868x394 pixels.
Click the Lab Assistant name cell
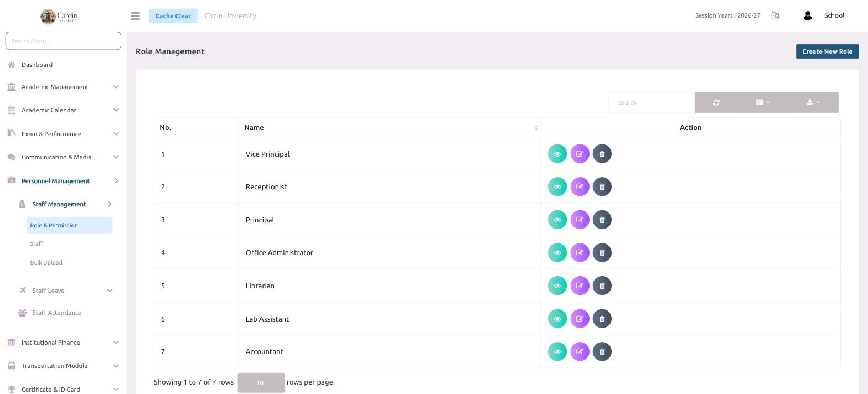(x=389, y=319)
